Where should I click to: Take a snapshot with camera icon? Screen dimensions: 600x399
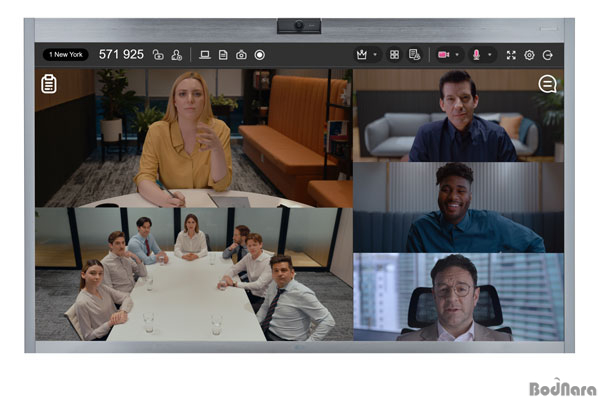tap(241, 55)
